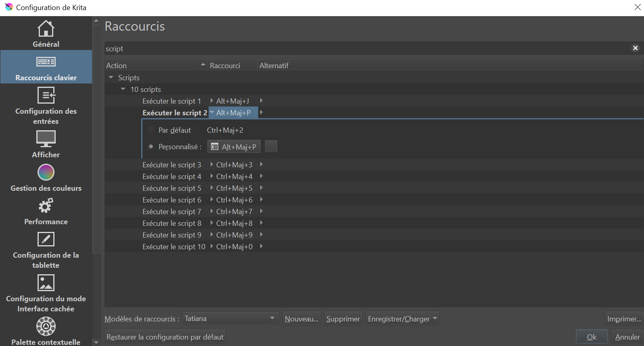Collapse the 10 scripts subgroup
Screen dimensions: 644x346
[x=123, y=89]
